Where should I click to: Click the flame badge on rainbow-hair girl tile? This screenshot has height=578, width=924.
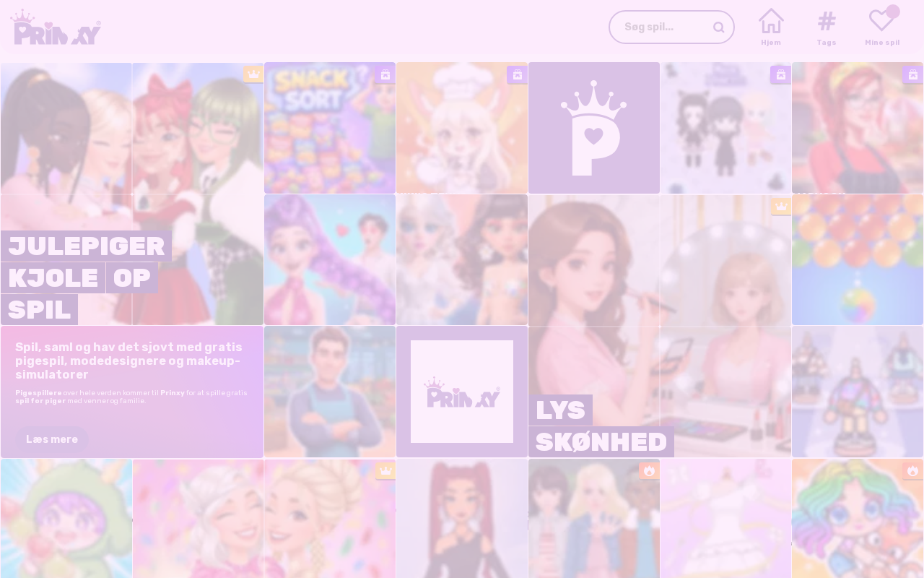click(x=912, y=471)
